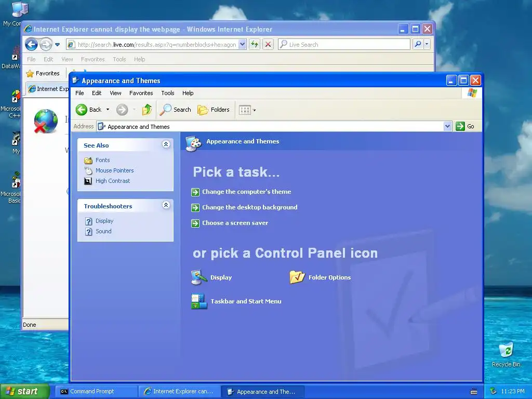The image size is (532, 399).
Task: Open Mouse Pointers link
Action: pyautogui.click(x=115, y=170)
